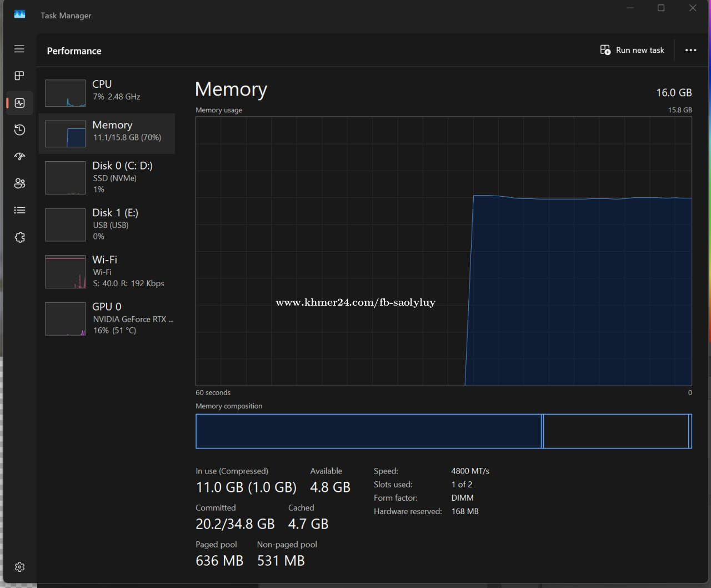Click the Paged pool value 636 MB
This screenshot has width=711, height=588.
(219, 561)
